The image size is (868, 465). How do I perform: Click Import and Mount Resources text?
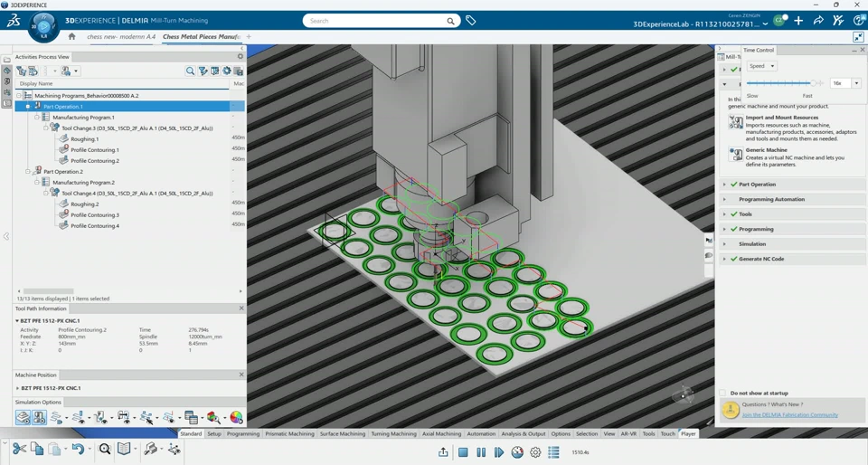[781, 118]
